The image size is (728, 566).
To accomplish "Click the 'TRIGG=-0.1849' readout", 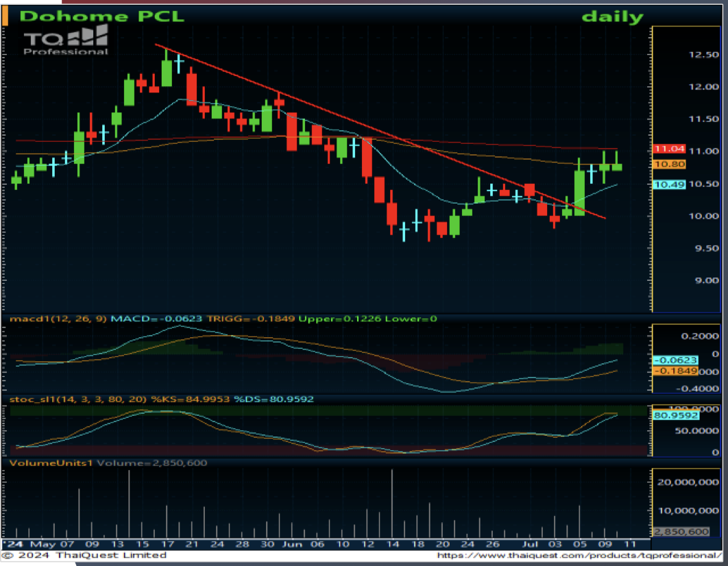I will click(250, 319).
